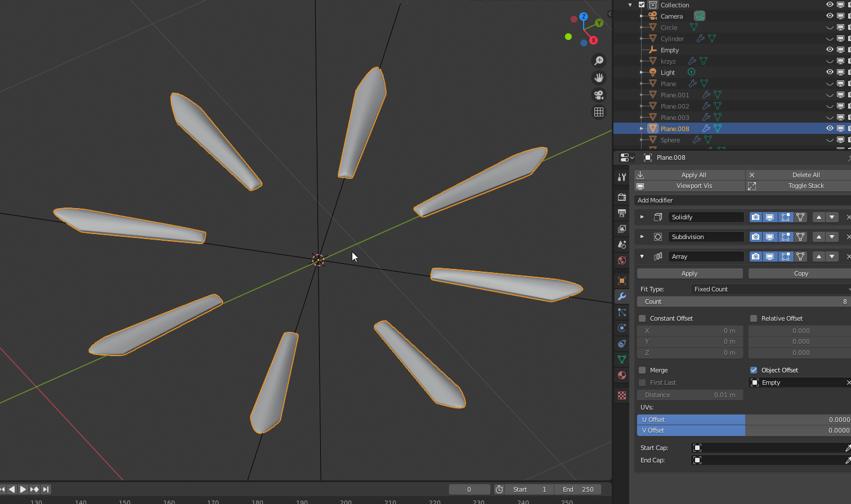Toggle Solidify modifier render camera icon

[x=755, y=217]
